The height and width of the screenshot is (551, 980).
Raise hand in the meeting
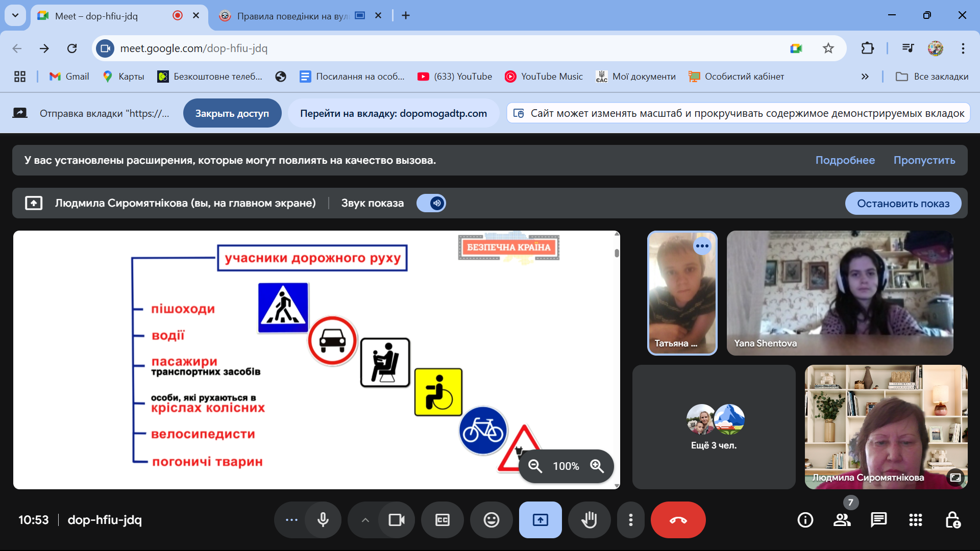tap(590, 520)
